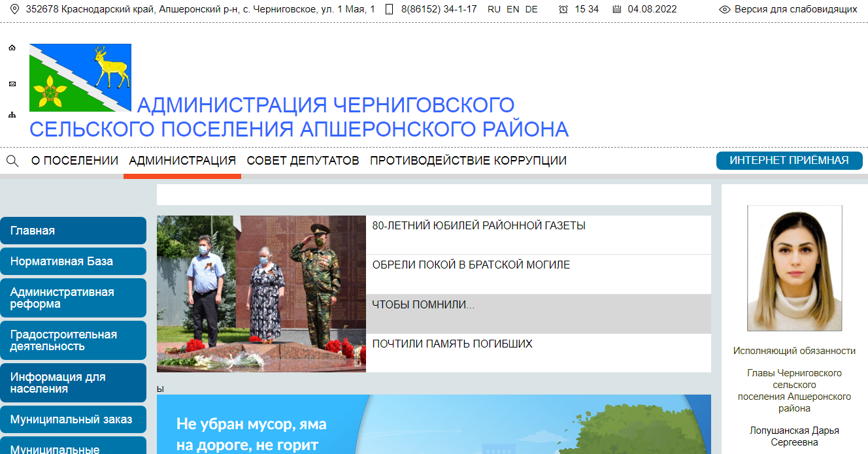This screenshot has height=454, width=868.
Task: Switch language to EN
Action: (513, 9)
